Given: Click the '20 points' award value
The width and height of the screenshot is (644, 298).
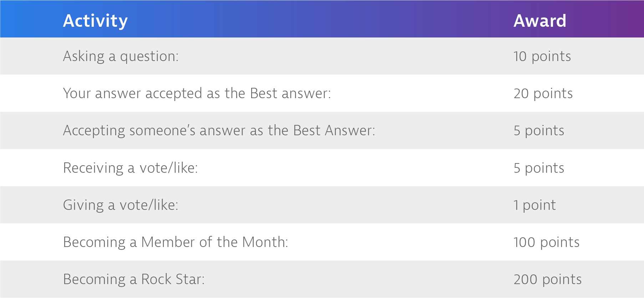Looking at the screenshot, I should (x=543, y=94).
